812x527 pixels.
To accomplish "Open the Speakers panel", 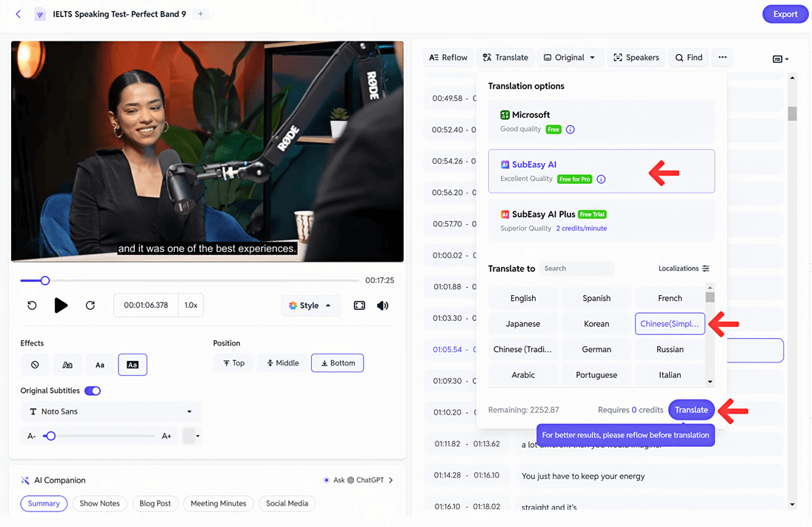I will pos(636,58).
